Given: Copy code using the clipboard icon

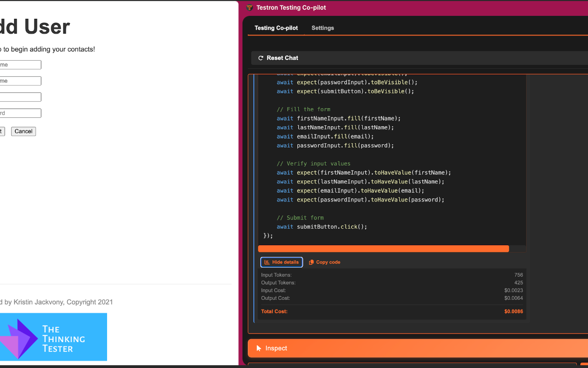Looking at the screenshot, I should pyautogui.click(x=311, y=262).
